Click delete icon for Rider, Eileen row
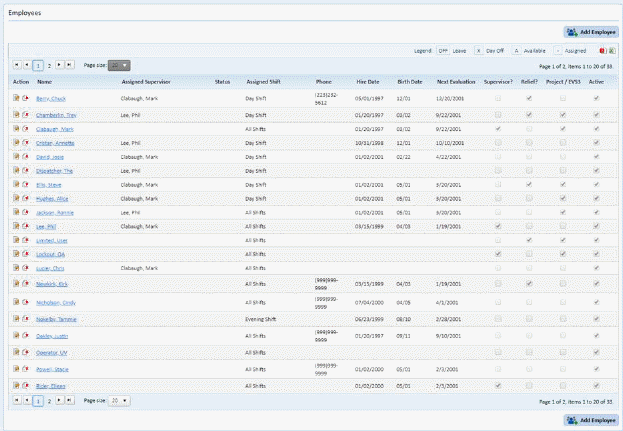This screenshot has height=431, width=623. pos(24,385)
